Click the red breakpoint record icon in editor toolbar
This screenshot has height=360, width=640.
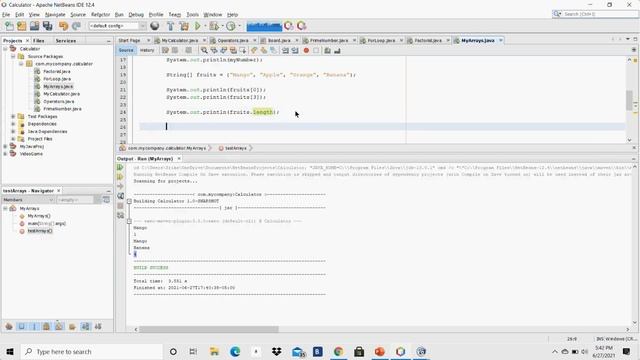click(306, 51)
